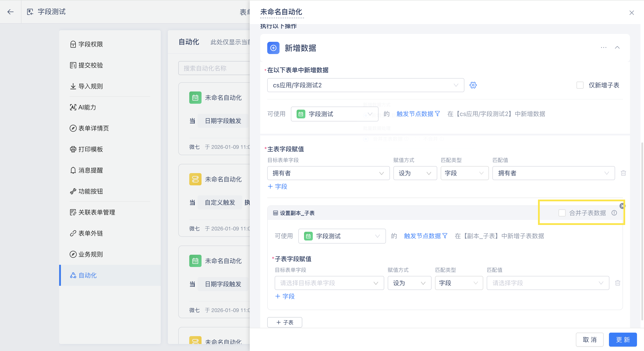Screen dimensions: 644x351
Task: Click the 取消 button
Action: click(x=589, y=339)
